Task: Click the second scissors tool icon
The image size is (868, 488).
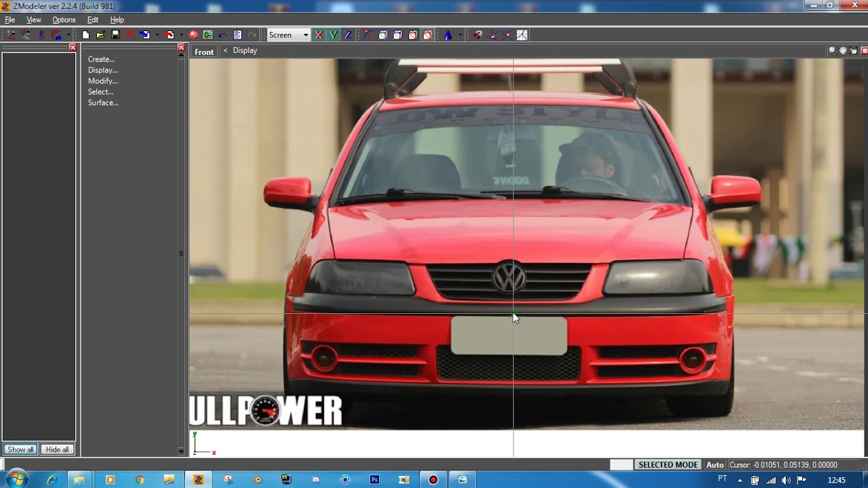Action: (26, 35)
